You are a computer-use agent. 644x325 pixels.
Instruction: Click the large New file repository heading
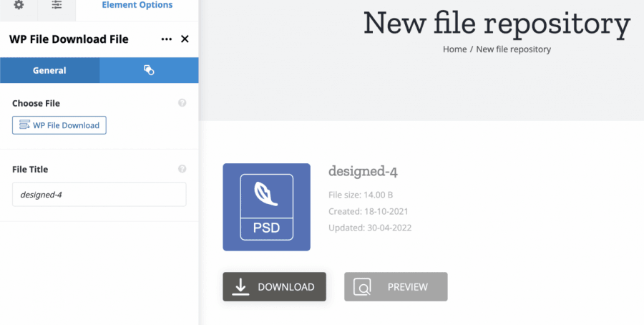497,23
